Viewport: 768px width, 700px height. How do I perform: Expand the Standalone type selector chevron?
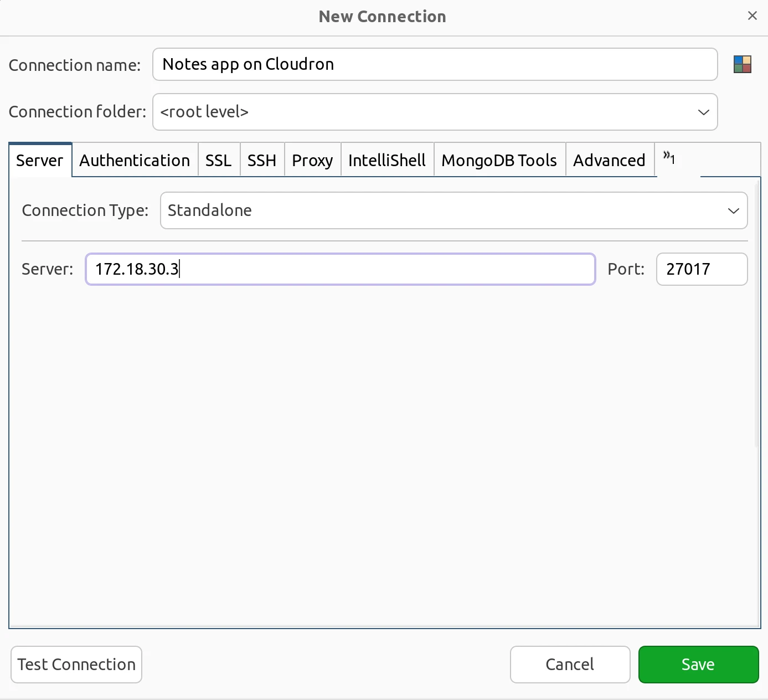point(734,211)
